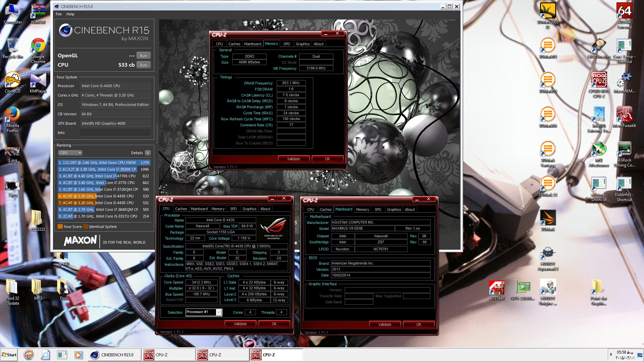
Task: Click the Identical System legend swatch
Action: [86, 227]
